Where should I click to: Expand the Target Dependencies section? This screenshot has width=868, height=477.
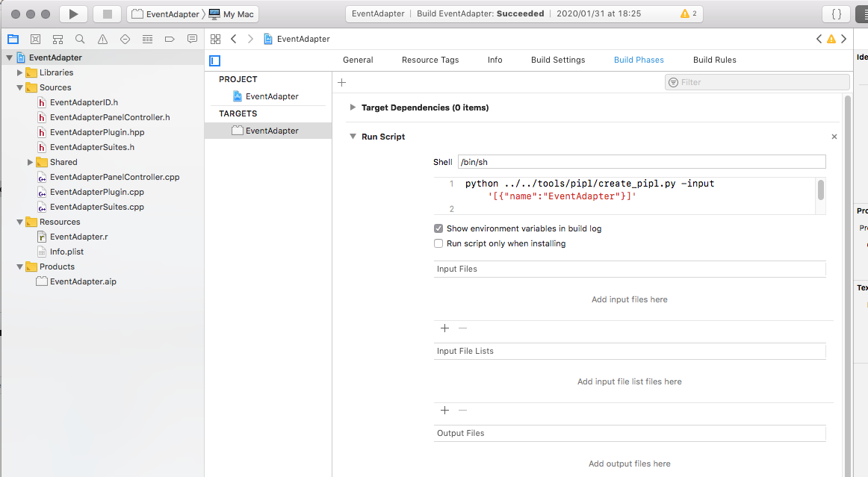click(352, 107)
